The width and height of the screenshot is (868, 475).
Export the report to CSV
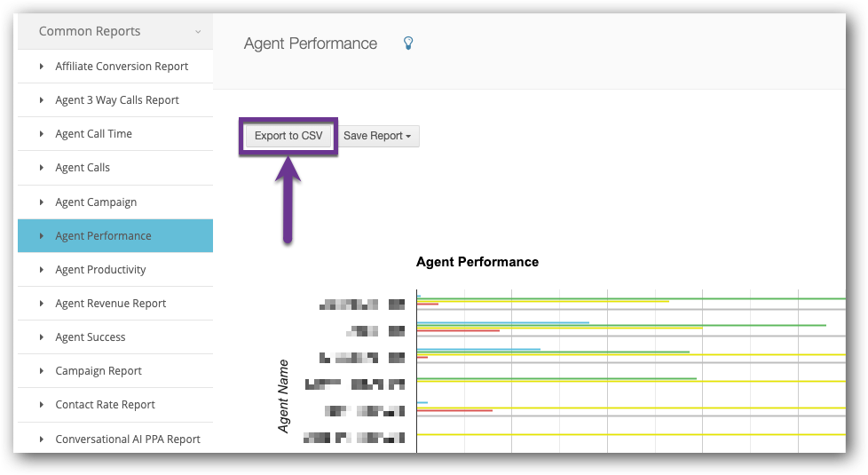[288, 136]
